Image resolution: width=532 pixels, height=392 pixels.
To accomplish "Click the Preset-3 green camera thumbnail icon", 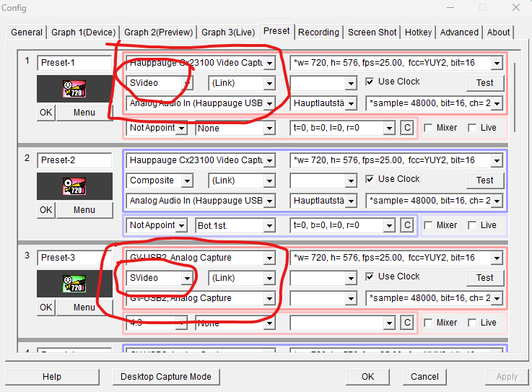I will pos(74,284).
